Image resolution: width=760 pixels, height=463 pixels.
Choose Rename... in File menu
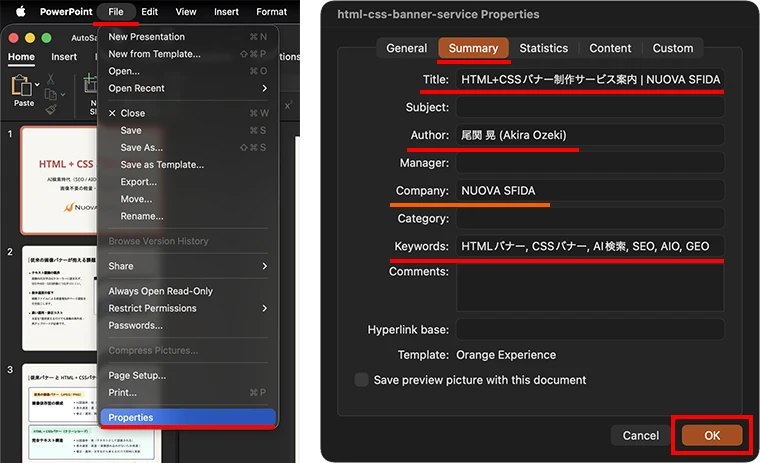coord(188,216)
